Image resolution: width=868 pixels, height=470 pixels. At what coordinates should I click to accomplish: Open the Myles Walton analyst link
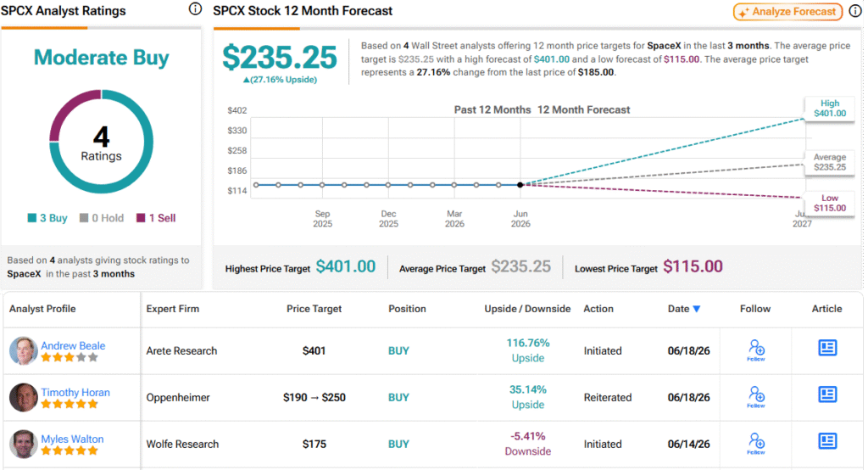[72, 439]
